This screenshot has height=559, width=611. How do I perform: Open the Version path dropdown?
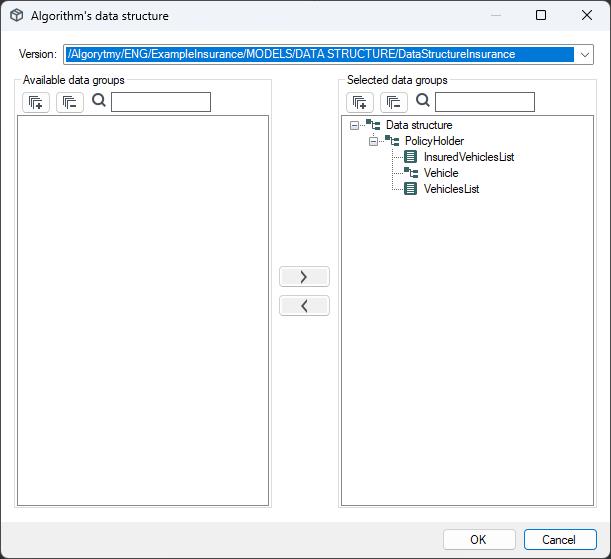[585, 55]
